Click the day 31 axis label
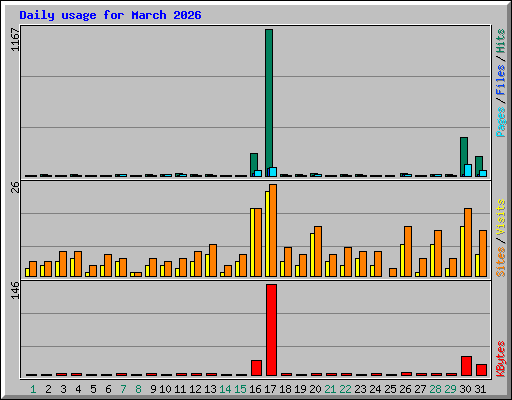Screen dimensions: 512x400 tap(480, 389)
